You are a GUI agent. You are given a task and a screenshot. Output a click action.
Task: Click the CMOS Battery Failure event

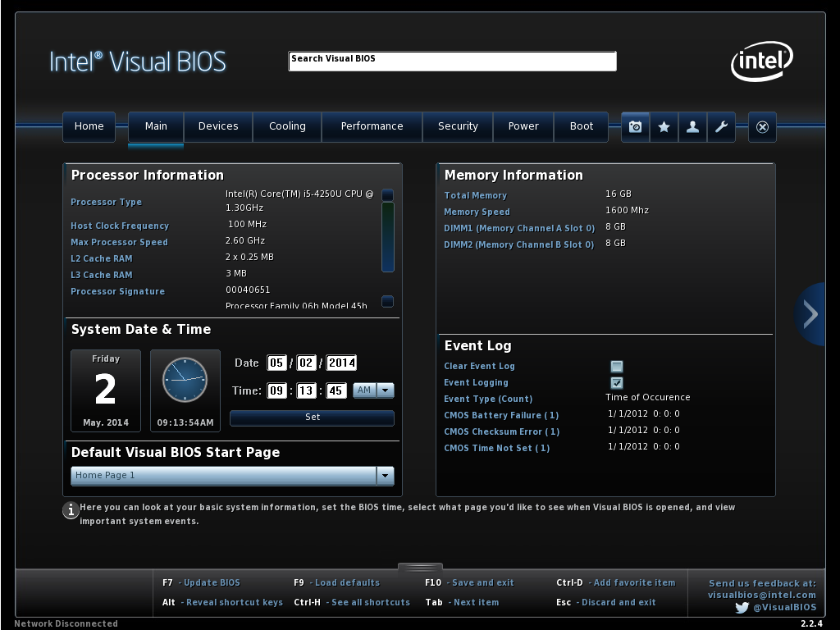click(x=501, y=415)
